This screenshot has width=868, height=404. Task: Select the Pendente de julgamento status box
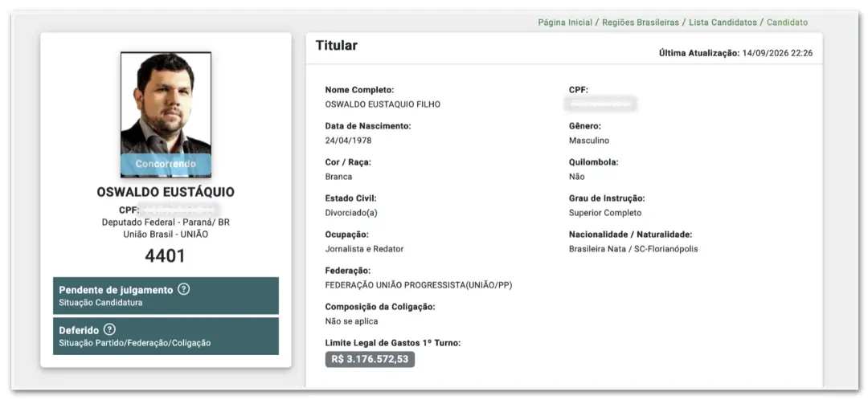pos(166,296)
